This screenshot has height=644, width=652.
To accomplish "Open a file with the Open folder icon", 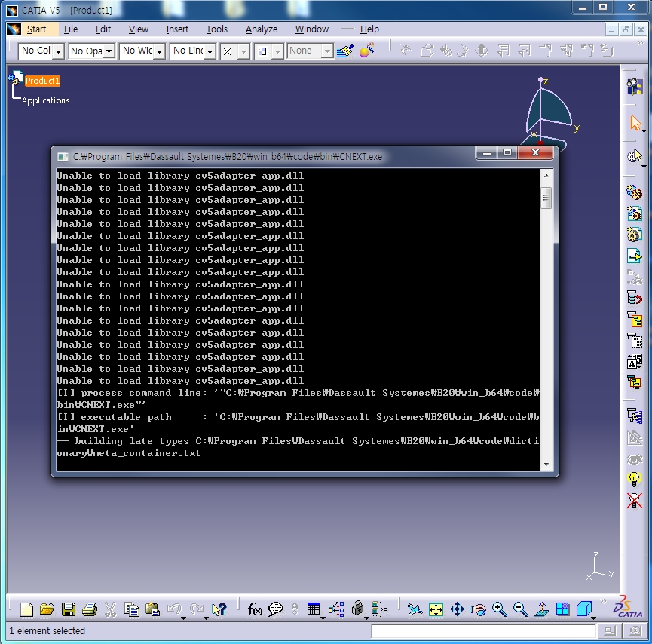I will 47,609.
